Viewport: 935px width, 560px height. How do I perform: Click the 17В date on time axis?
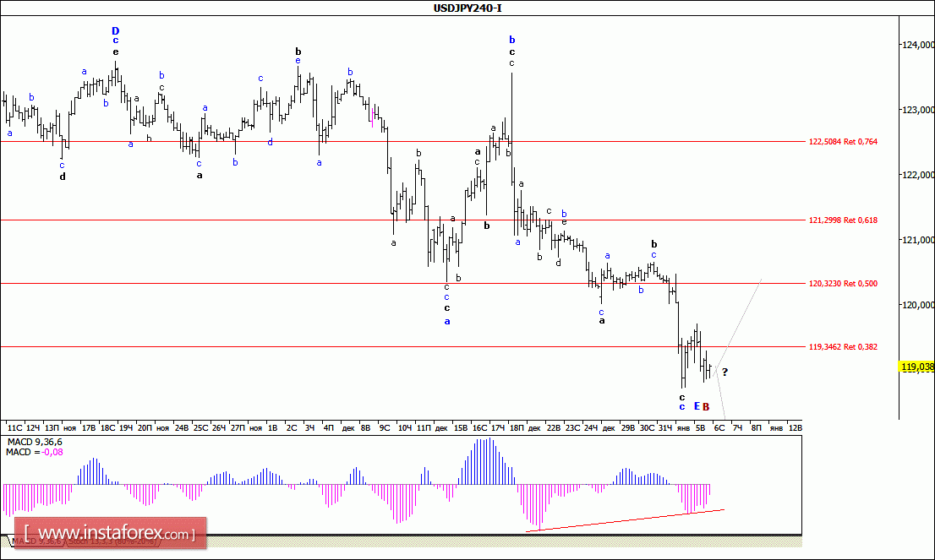[88, 427]
